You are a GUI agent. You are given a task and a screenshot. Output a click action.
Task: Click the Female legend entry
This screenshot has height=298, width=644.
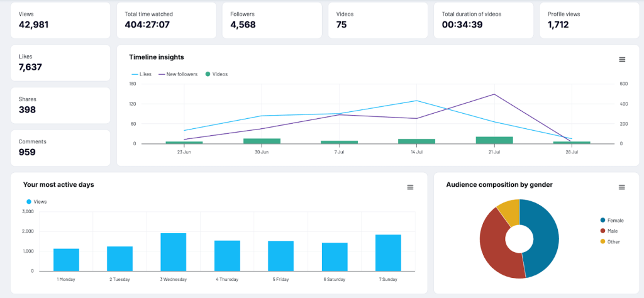tap(612, 220)
